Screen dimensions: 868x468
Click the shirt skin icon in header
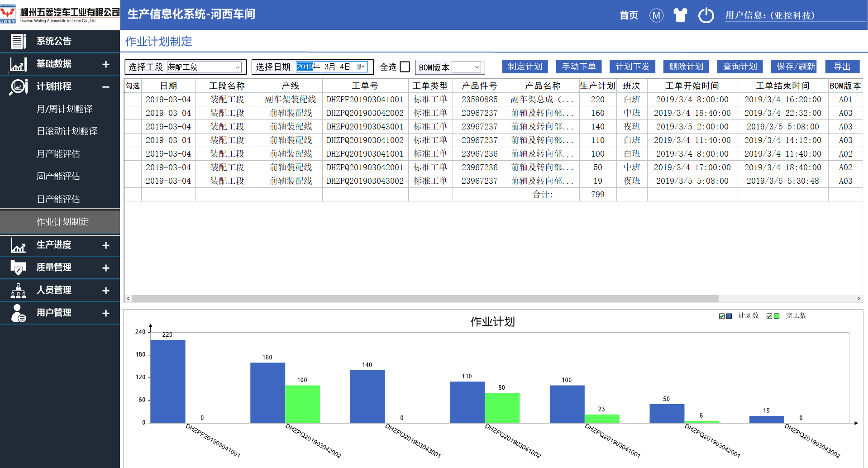[x=680, y=15]
